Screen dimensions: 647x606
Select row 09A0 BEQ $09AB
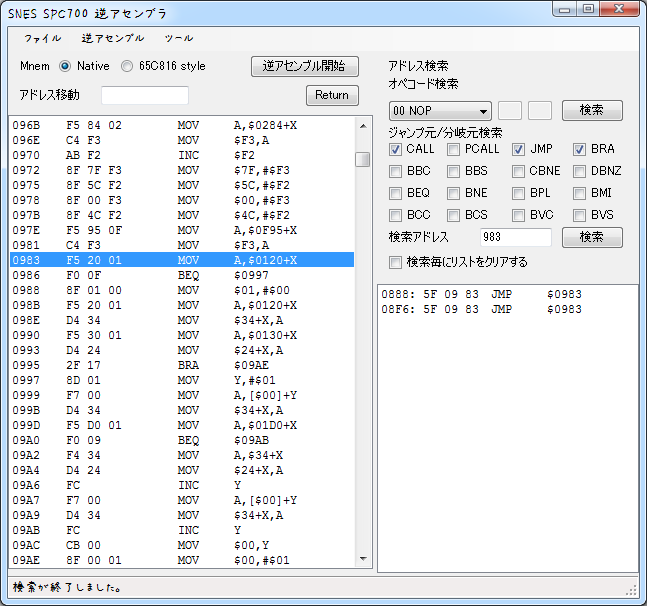(182, 440)
